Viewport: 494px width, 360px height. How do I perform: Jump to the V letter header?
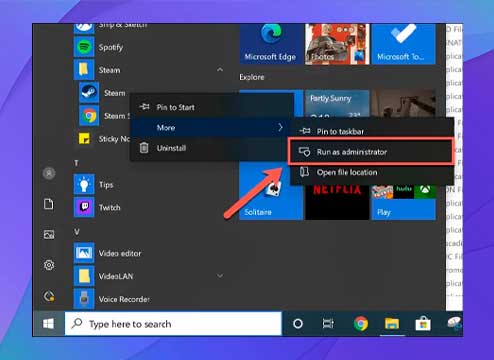(77, 232)
